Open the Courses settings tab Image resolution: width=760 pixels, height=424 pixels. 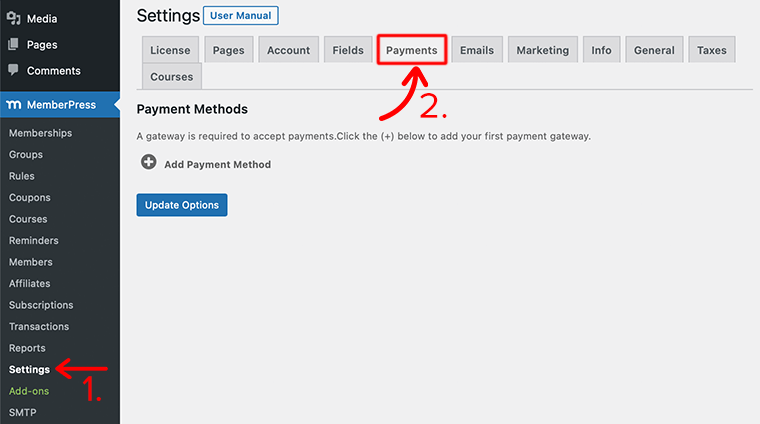tap(172, 77)
